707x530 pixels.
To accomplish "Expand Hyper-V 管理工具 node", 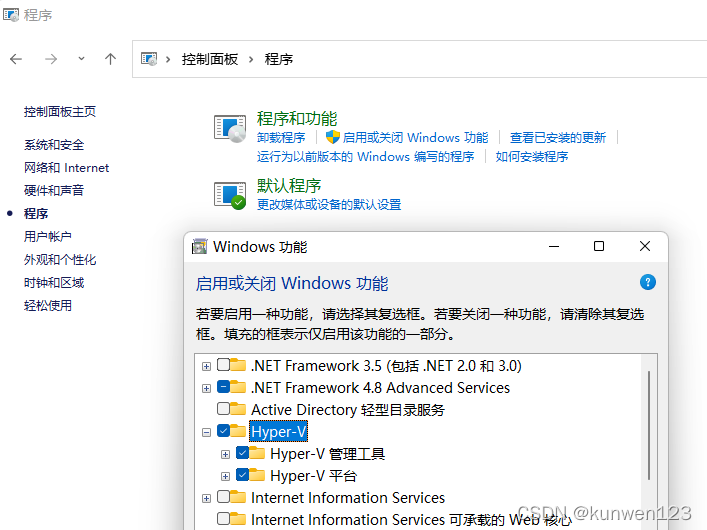I will click(225, 455).
